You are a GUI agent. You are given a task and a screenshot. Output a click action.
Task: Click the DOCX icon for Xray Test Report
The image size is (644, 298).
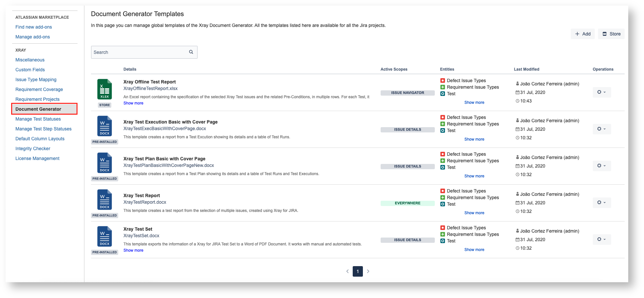click(104, 200)
